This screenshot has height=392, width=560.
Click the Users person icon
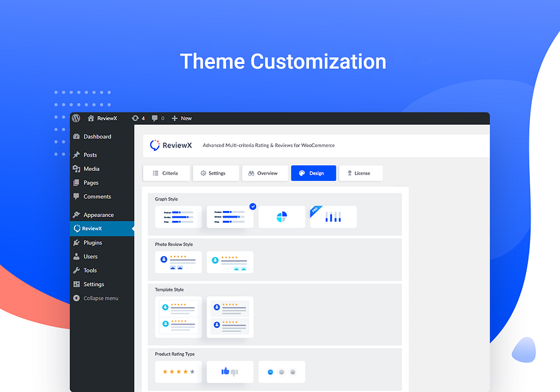pyautogui.click(x=76, y=256)
